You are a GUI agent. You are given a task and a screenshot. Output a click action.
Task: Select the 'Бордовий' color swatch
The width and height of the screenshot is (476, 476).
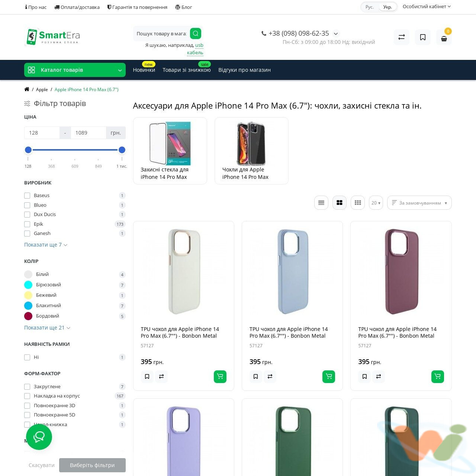[28, 316]
